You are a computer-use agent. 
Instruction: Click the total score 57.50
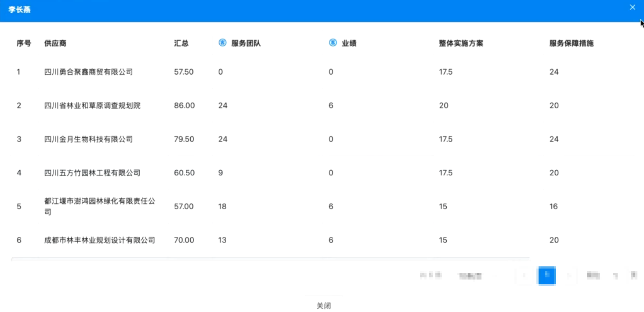184,72
